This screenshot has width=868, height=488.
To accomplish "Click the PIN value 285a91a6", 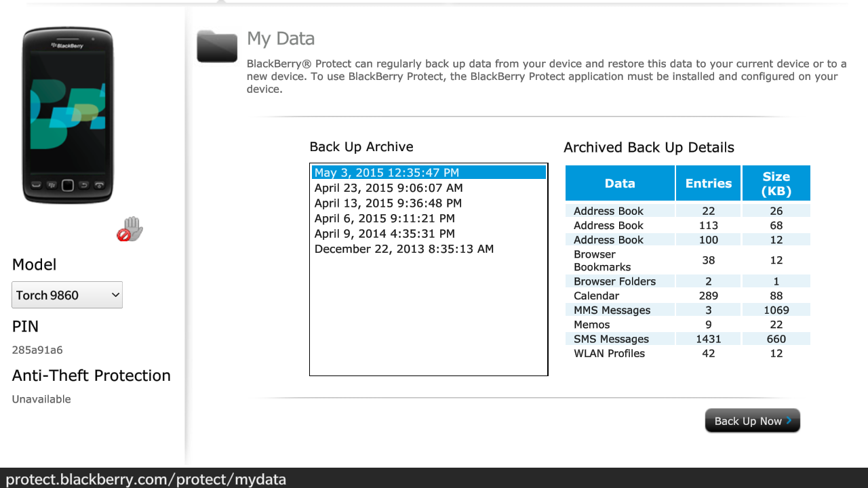I will [x=37, y=350].
